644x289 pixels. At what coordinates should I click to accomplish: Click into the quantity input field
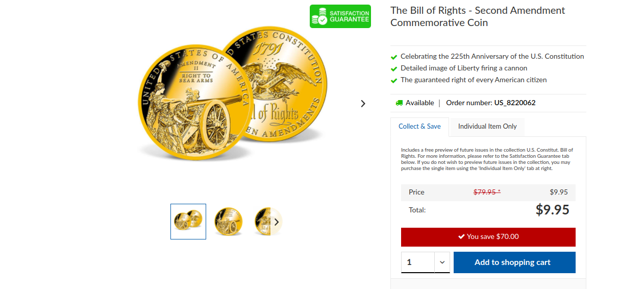coord(418,262)
